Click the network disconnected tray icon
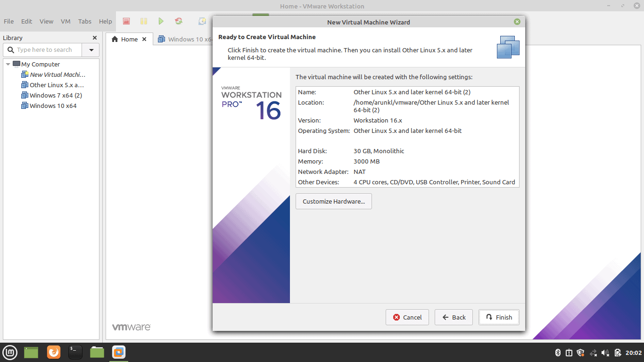Screen dimensions: 644x362 [594, 353]
